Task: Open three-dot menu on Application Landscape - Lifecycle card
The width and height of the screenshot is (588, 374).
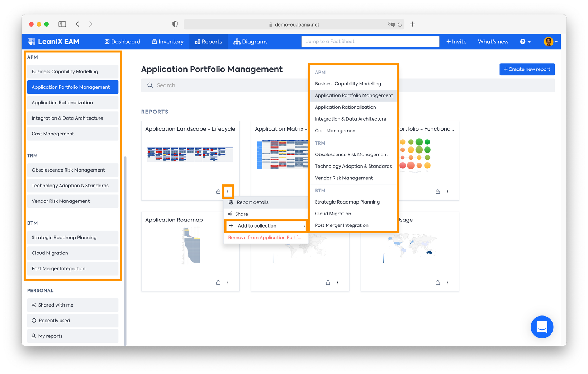Action: (228, 192)
